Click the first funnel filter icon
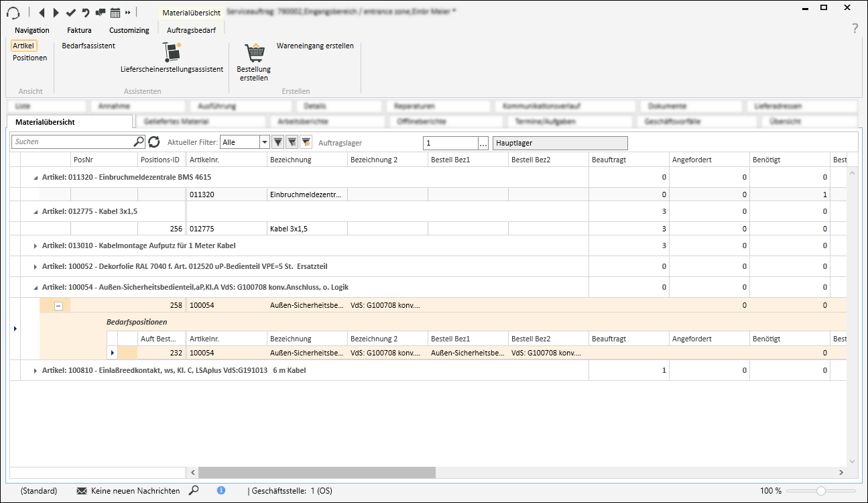 click(x=277, y=142)
